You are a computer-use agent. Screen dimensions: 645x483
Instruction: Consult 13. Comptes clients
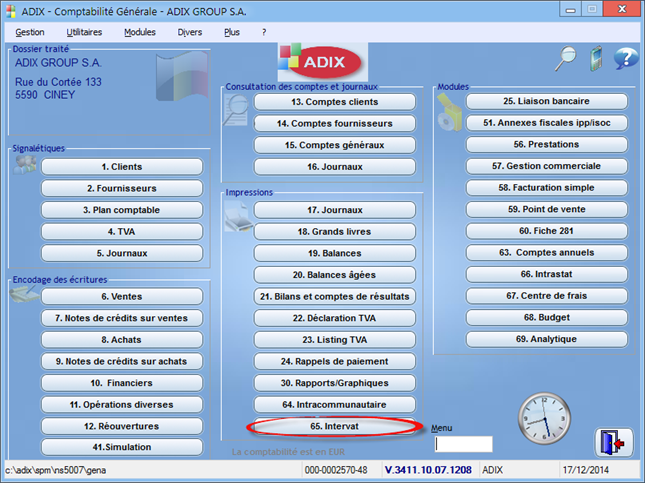click(335, 102)
